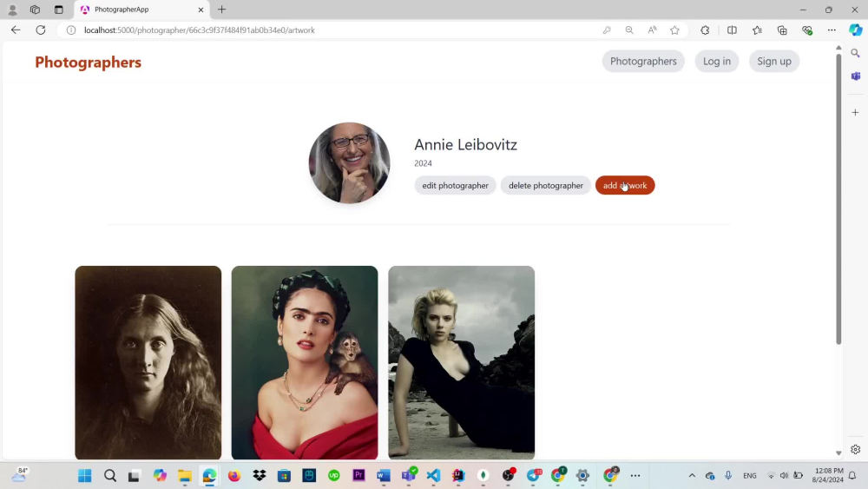
Task: Open the ENG language indicator
Action: pos(750,476)
